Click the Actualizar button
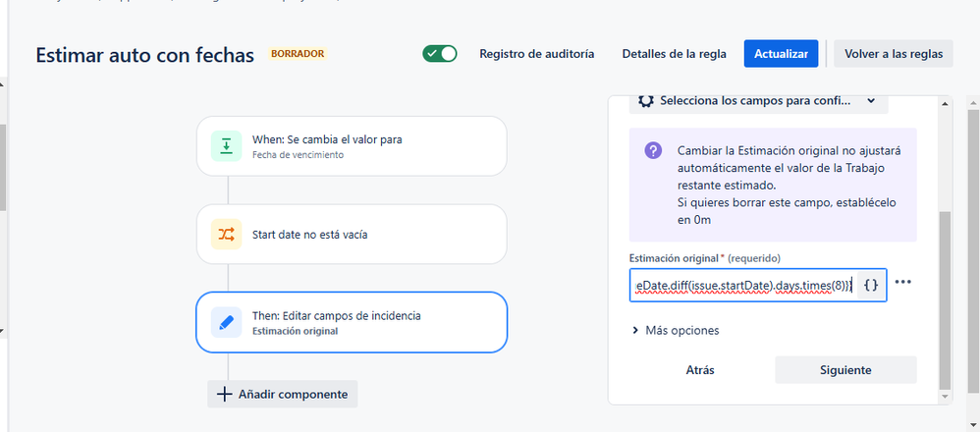The width and height of the screenshot is (980, 432). pos(781,54)
